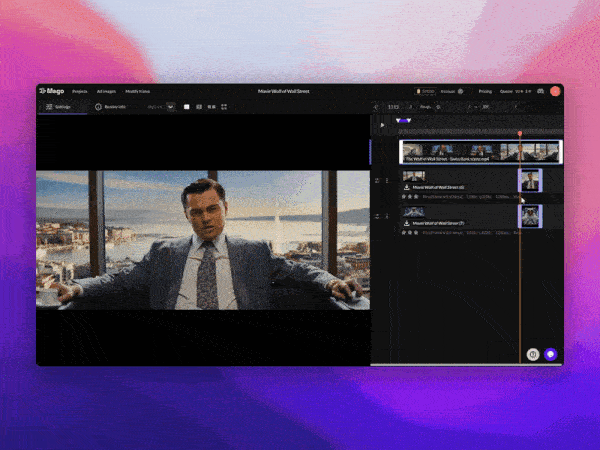Select the second render's purple timeline segment
The width and height of the screenshot is (600, 450).
[x=530, y=216]
